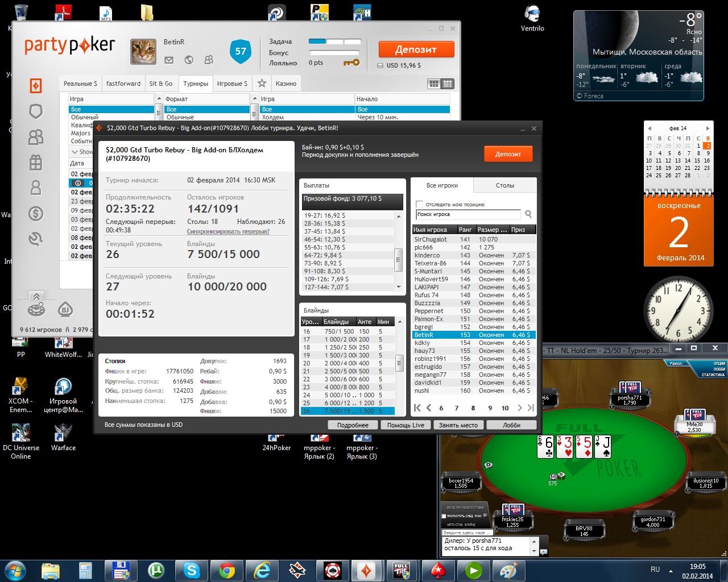Click the Windows Start button
Viewport: 728px width, 582px height.
click(x=15, y=570)
